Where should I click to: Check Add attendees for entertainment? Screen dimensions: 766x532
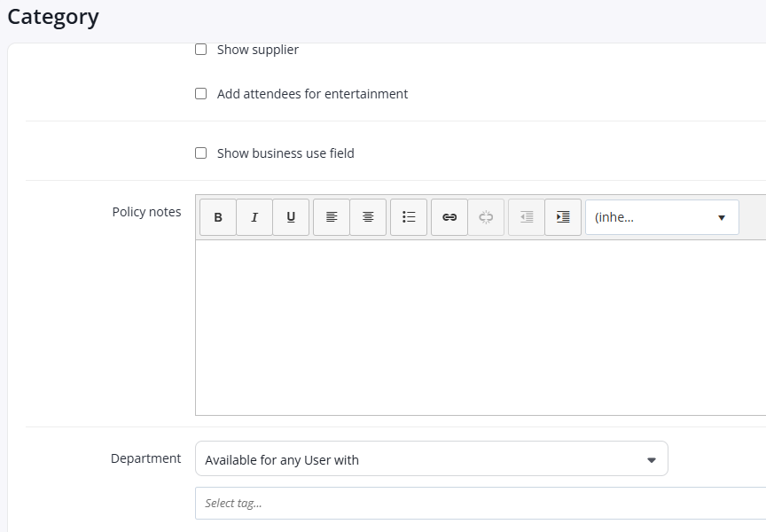[200, 94]
